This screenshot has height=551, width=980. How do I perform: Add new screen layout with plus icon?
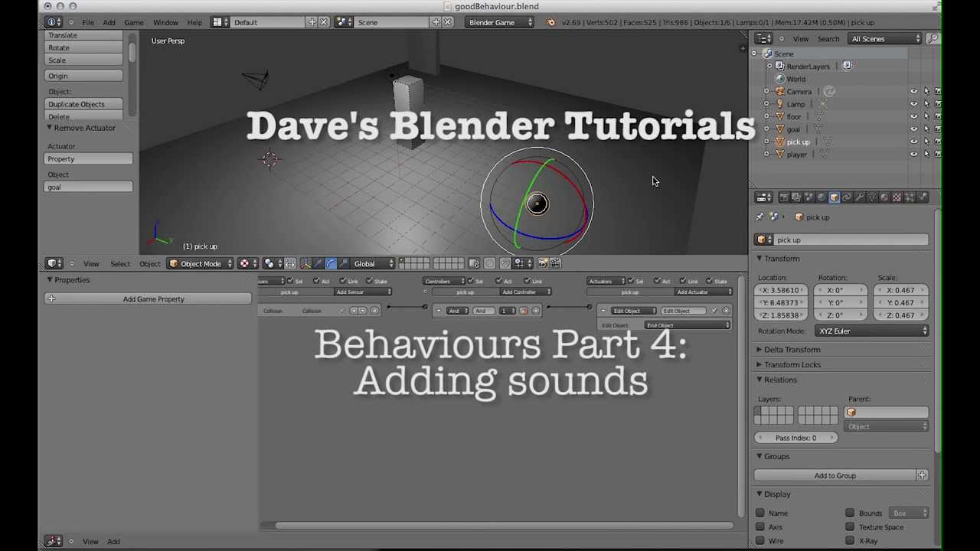[312, 22]
